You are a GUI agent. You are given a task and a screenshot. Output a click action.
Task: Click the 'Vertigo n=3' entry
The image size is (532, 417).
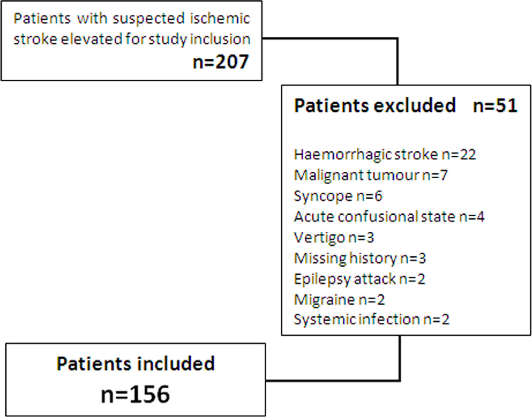[x=334, y=237]
